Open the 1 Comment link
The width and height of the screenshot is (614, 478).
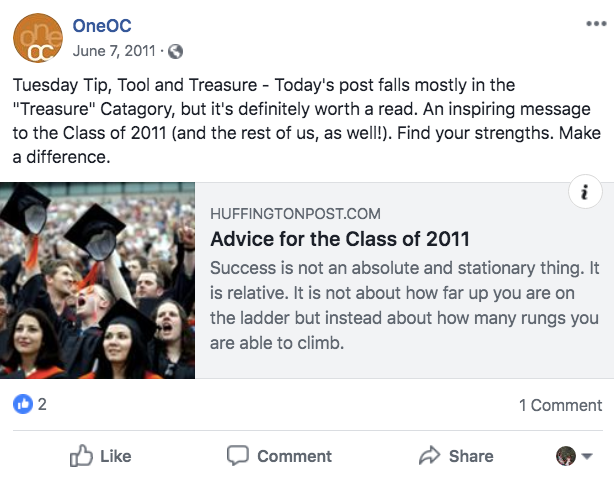pos(560,405)
